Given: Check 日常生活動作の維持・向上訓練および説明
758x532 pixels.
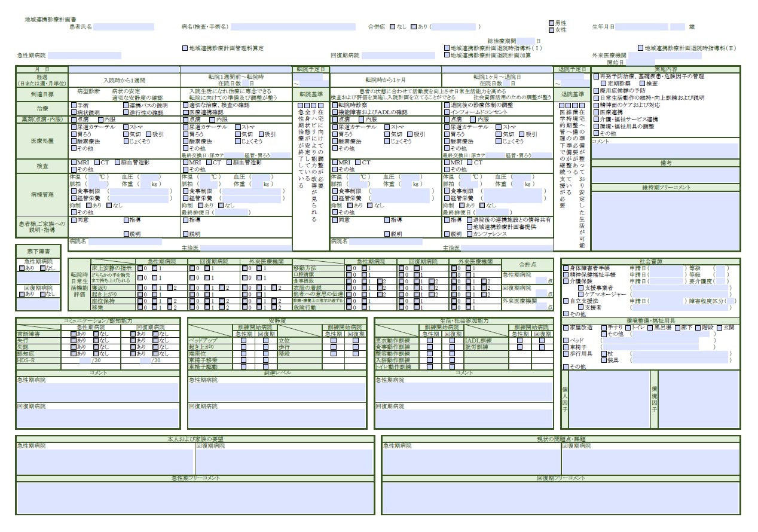Looking at the screenshot, I should click(x=595, y=98).
